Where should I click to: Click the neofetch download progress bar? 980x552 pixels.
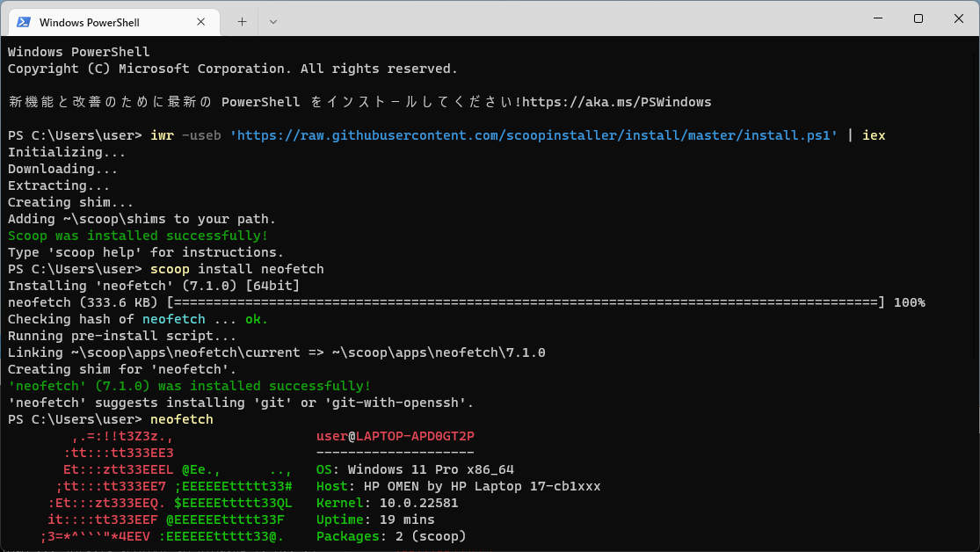527,301
